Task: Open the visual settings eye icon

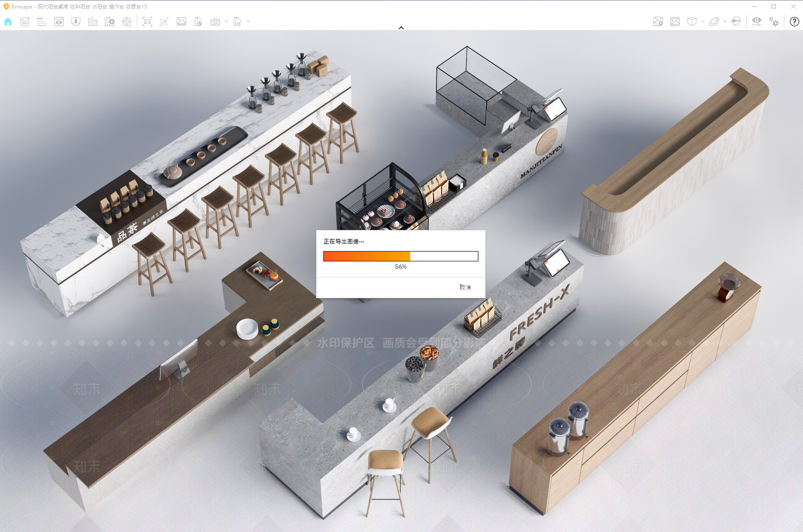Action: click(757, 22)
